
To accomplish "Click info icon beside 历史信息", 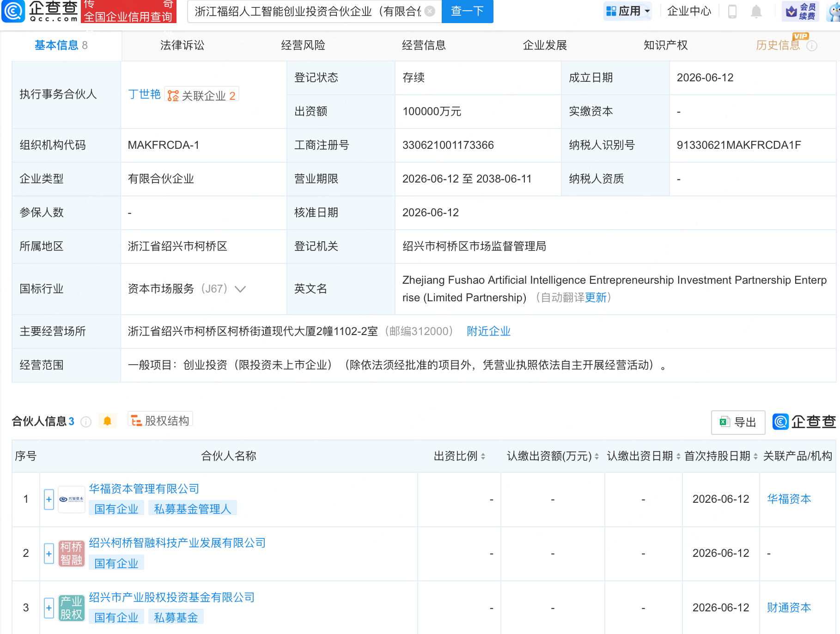I will 812,46.
